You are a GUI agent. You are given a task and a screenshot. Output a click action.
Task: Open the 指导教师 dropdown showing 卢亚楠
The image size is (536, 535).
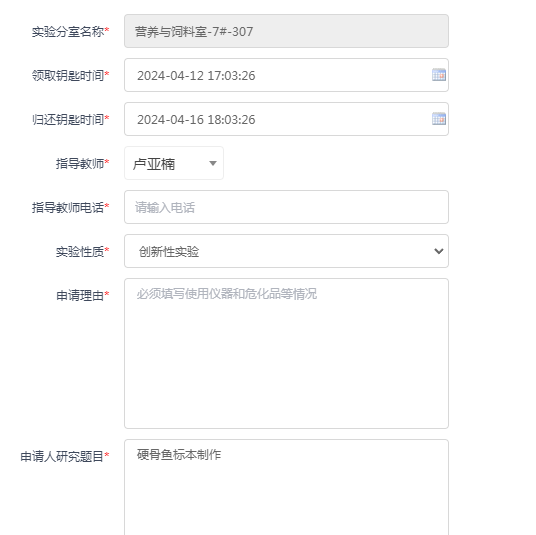174,163
